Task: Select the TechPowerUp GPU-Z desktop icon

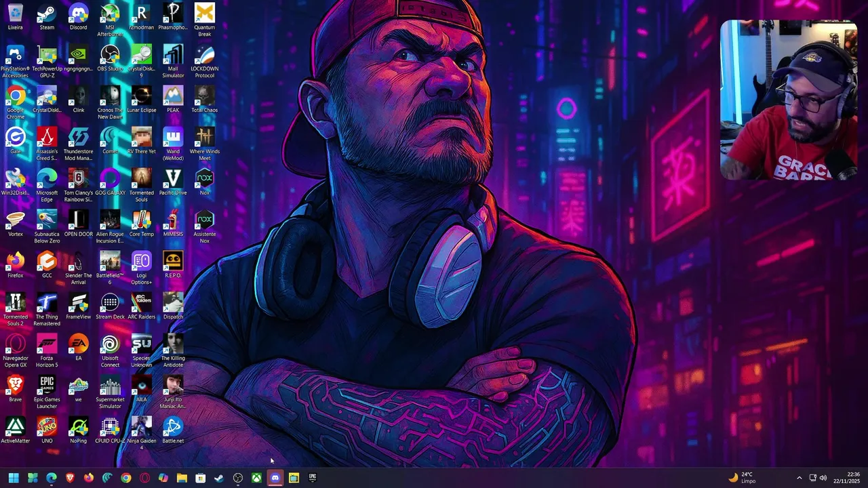Action: point(47,62)
